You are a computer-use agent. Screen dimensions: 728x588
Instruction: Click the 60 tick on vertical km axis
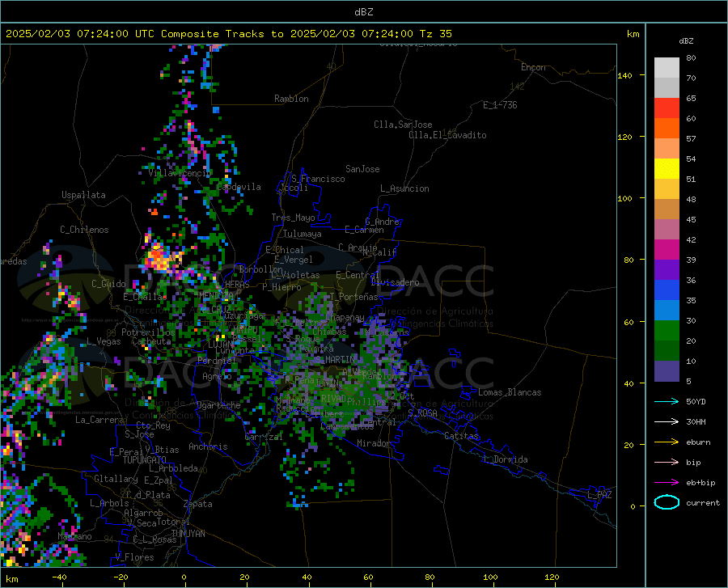(629, 322)
